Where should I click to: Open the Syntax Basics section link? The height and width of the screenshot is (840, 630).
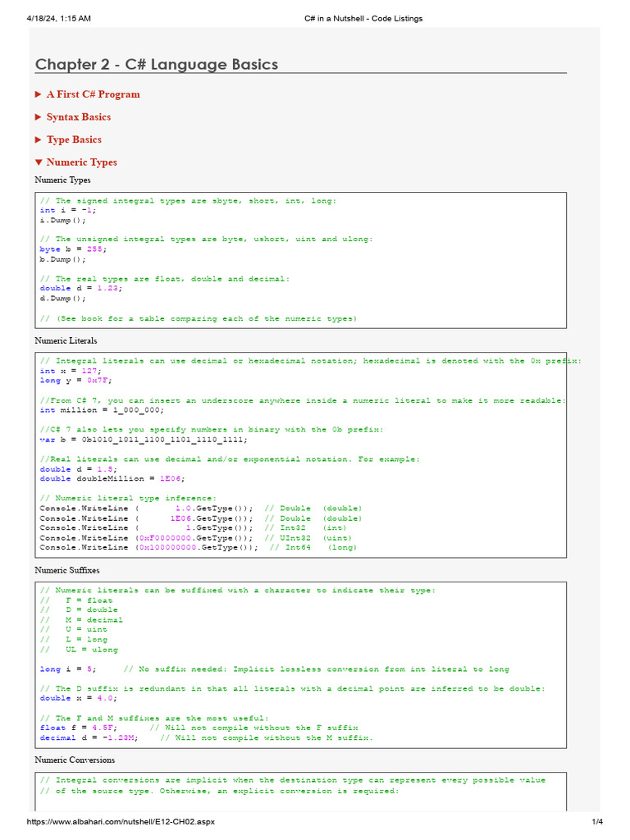pos(79,116)
